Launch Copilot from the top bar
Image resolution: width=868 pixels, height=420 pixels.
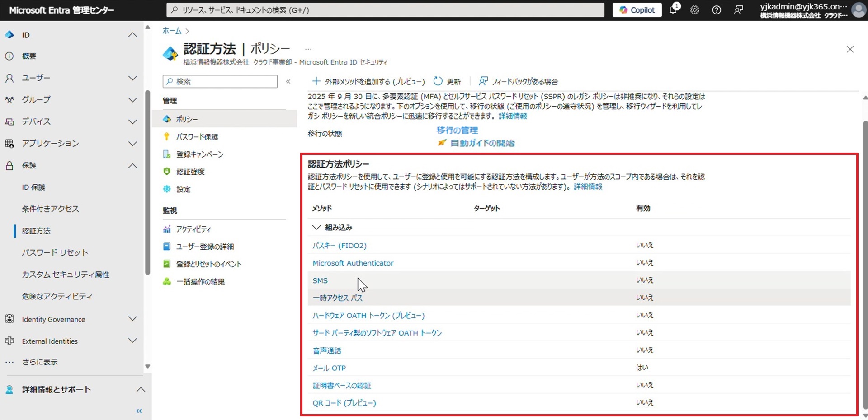click(637, 10)
